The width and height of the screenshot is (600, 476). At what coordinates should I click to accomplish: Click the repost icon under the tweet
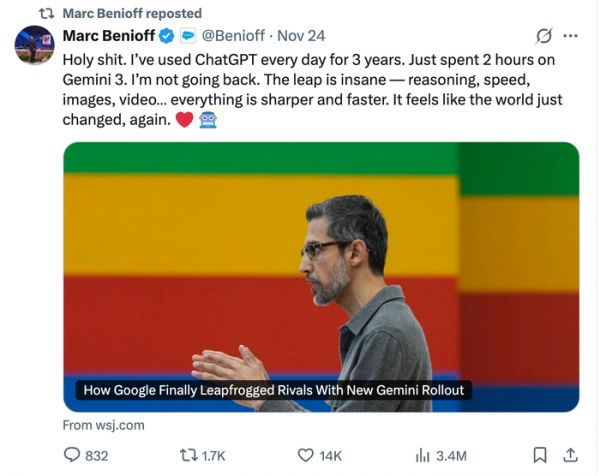click(x=187, y=455)
